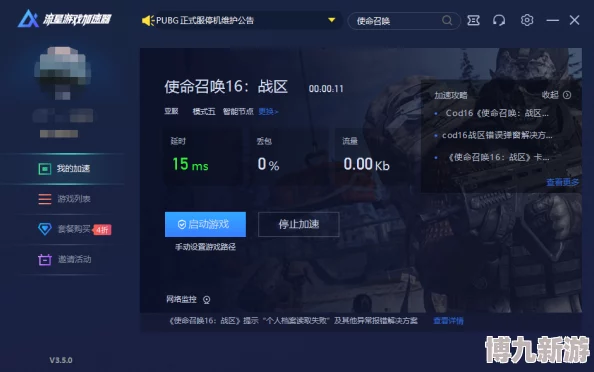594x372 pixels.
Task: Click the blurred user avatar
Action: tap(63, 72)
